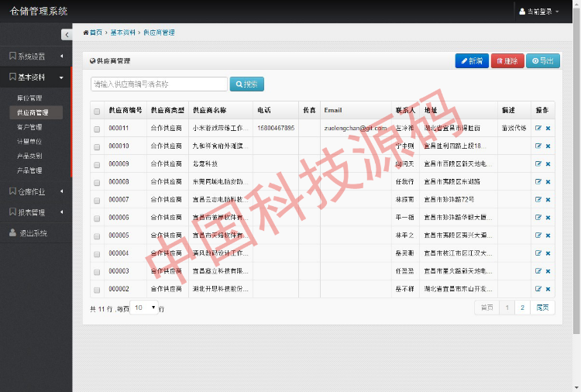Expand the 系统设置 sidebar menu
581x392 pixels.
tap(35, 57)
